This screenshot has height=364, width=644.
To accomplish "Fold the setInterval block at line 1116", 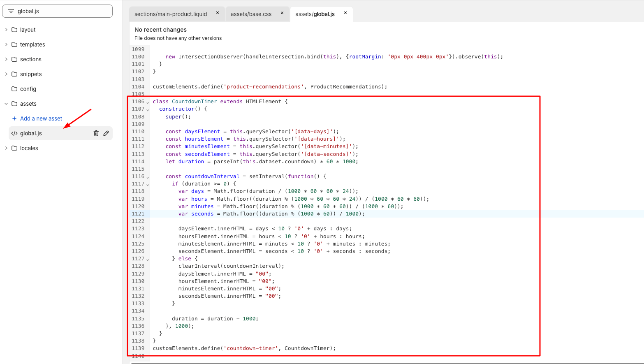I will (148, 177).
